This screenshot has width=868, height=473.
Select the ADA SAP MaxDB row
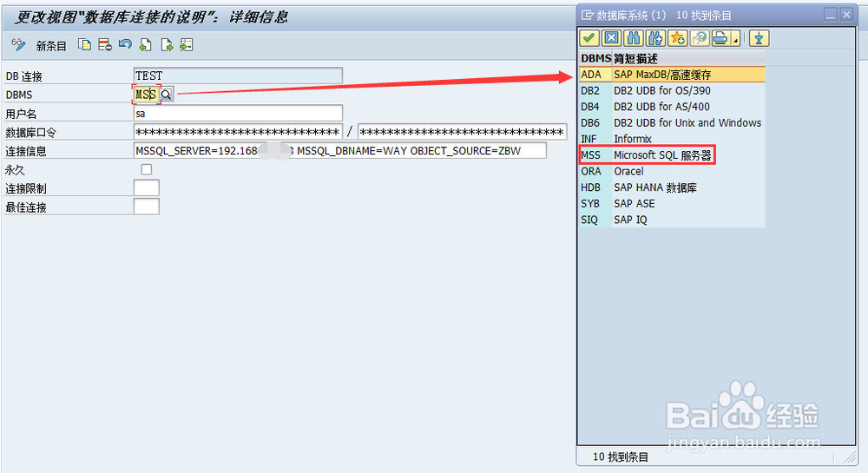pyautogui.click(x=672, y=74)
